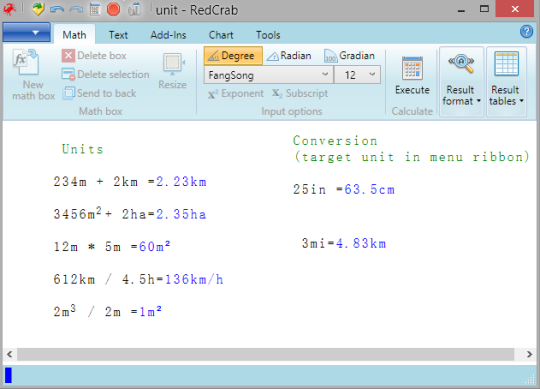The height and width of the screenshot is (389, 540).
Task: Select the 612km / 4.5h equation
Action: click(x=138, y=279)
